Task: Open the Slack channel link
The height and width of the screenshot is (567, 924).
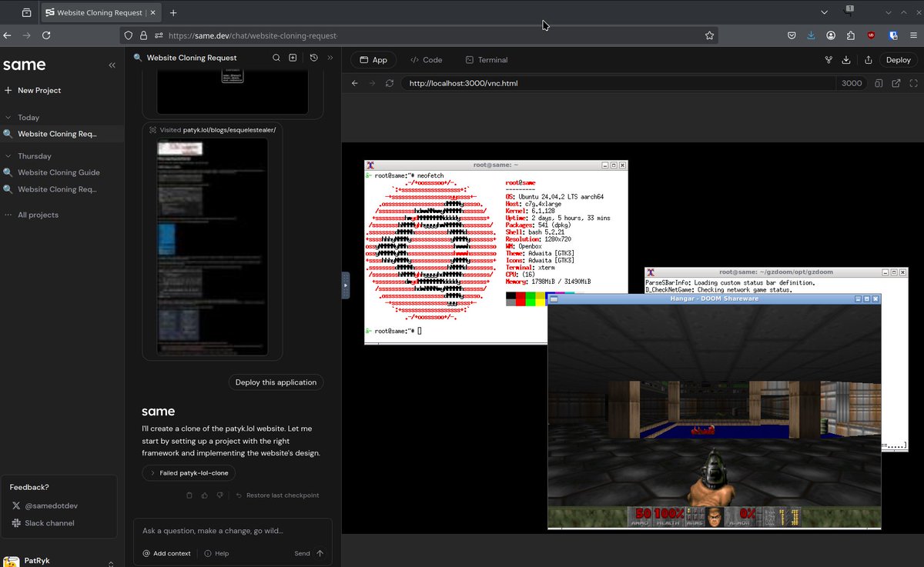Action: point(43,523)
